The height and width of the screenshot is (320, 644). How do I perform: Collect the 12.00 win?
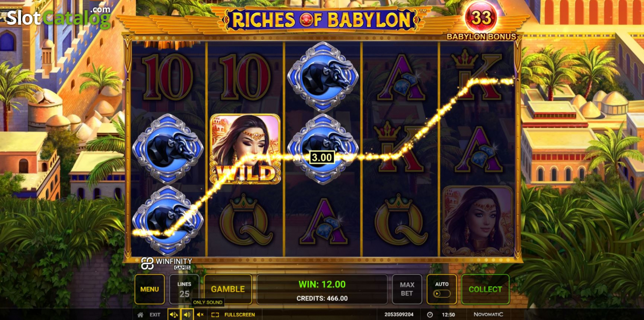point(485,289)
